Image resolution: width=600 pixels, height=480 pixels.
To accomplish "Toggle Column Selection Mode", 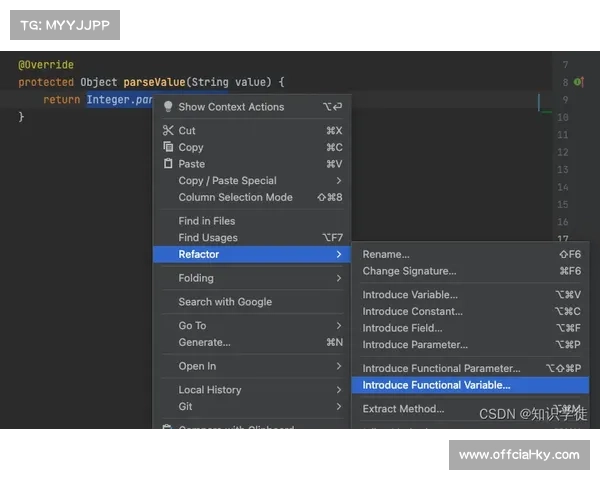I will coord(235,197).
